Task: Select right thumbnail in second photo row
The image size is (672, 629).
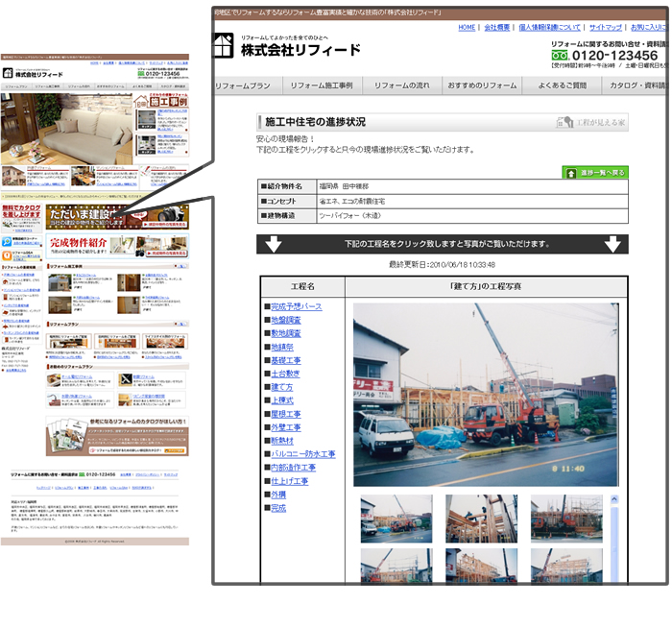Action: [x=566, y=565]
